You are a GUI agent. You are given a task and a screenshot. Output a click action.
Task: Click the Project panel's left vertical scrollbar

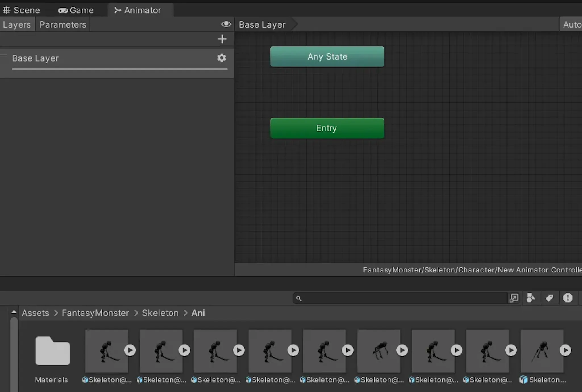[x=14, y=355]
